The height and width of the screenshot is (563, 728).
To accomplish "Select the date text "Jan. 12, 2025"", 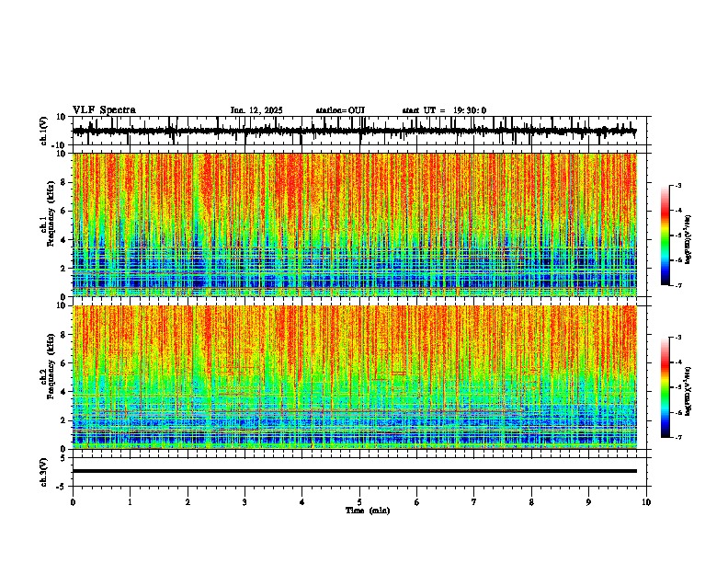I will [256, 110].
